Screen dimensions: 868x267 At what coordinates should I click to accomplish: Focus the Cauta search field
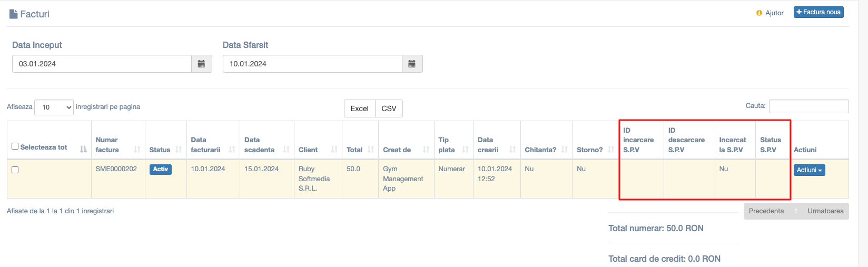tap(808, 106)
